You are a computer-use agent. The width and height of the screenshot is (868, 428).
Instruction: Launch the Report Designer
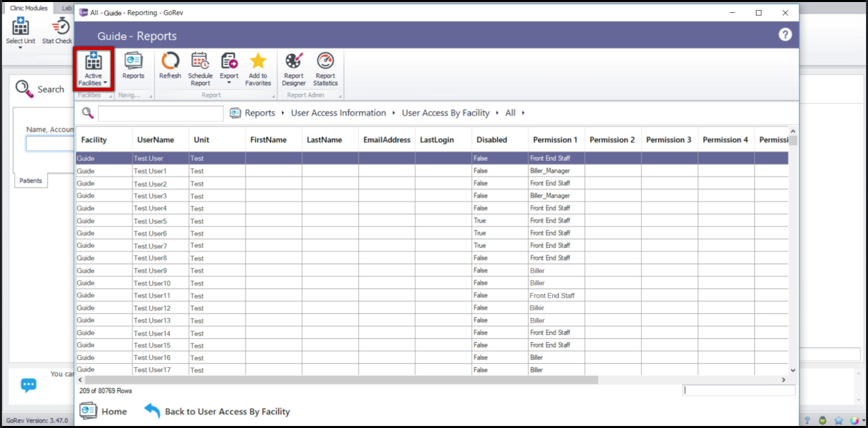click(x=294, y=70)
